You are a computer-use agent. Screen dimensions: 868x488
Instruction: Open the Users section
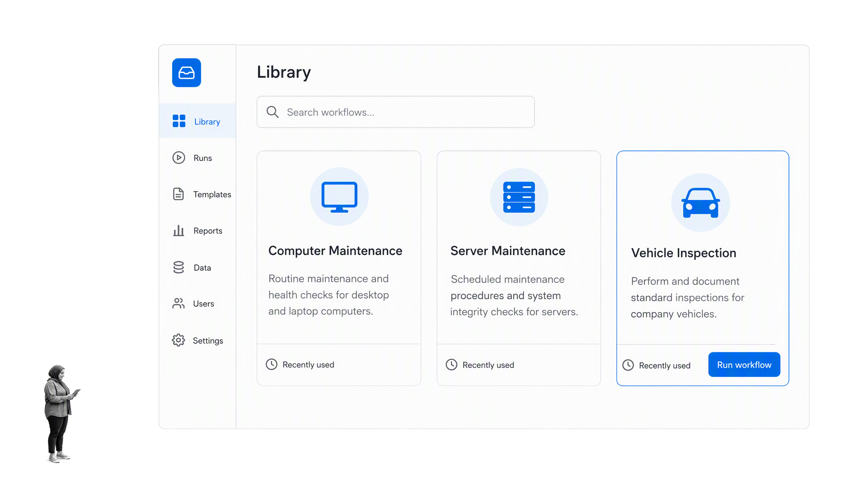pyautogui.click(x=203, y=304)
